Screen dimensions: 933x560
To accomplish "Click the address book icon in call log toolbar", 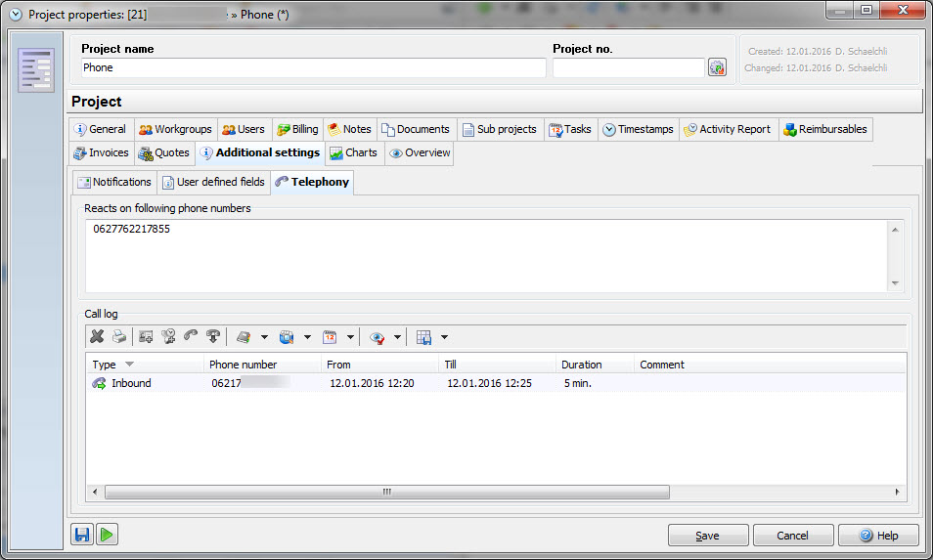I will pyautogui.click(x=244, y=337).
